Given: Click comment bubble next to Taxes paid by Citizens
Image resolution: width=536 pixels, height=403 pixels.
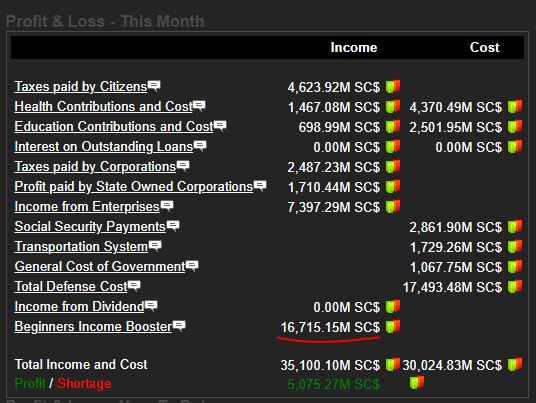Looking at the screenshot, I should [x=154, y=85].
